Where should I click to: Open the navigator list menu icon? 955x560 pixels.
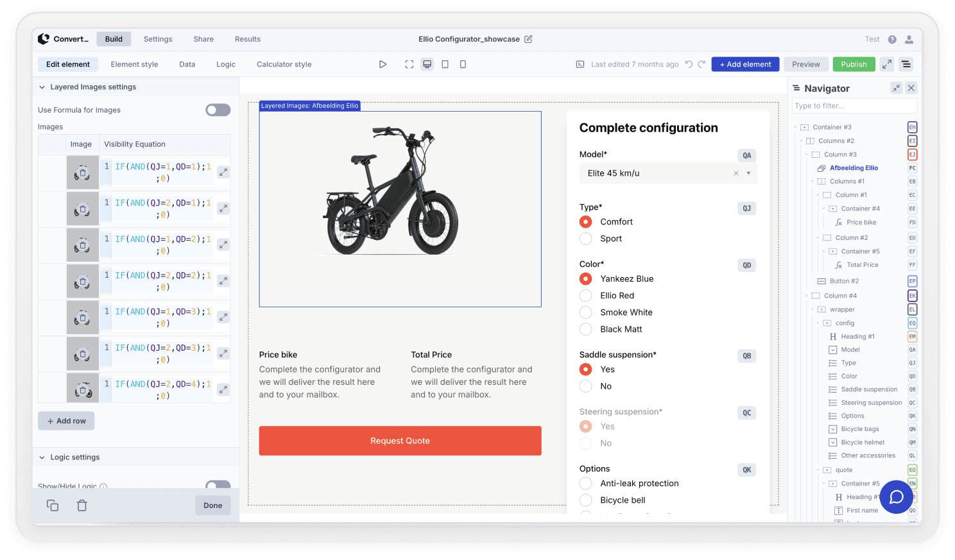pyautogui.click(x=906, y=64)
